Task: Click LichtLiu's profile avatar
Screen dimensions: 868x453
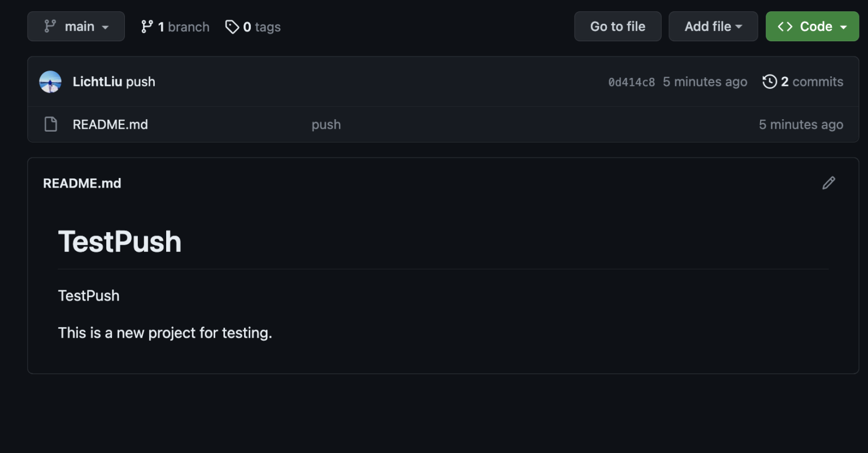Action: [x=50, y=81]
